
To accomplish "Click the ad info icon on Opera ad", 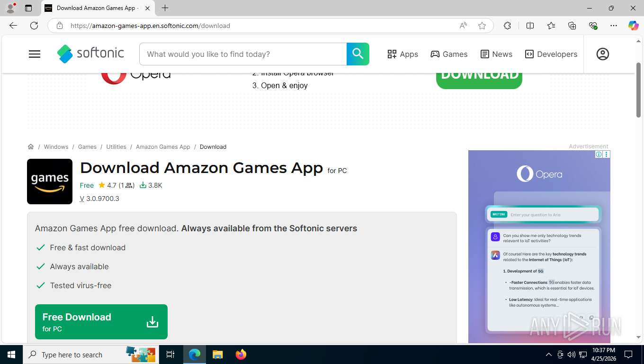I will [599, 155].
